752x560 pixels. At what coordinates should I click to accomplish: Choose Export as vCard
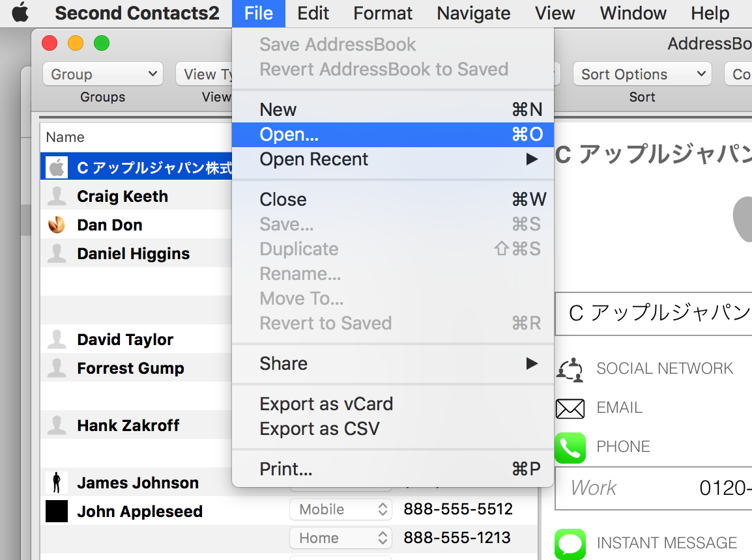(393, 404)
